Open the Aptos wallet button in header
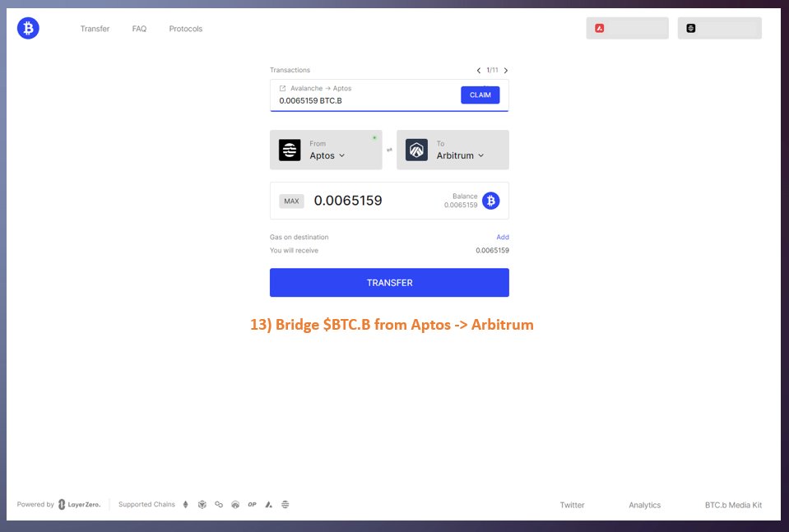This screenshot has width=789, height=532. 720,28
